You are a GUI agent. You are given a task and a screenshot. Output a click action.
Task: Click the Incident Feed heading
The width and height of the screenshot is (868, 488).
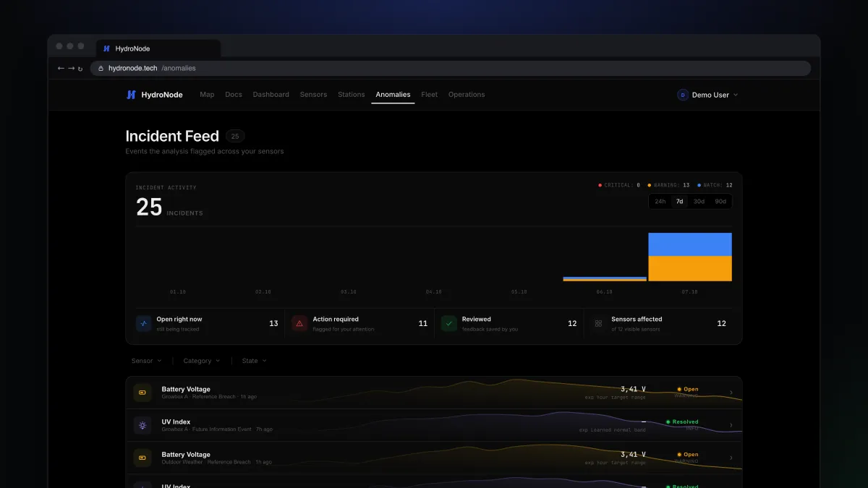tap(172, 136)
